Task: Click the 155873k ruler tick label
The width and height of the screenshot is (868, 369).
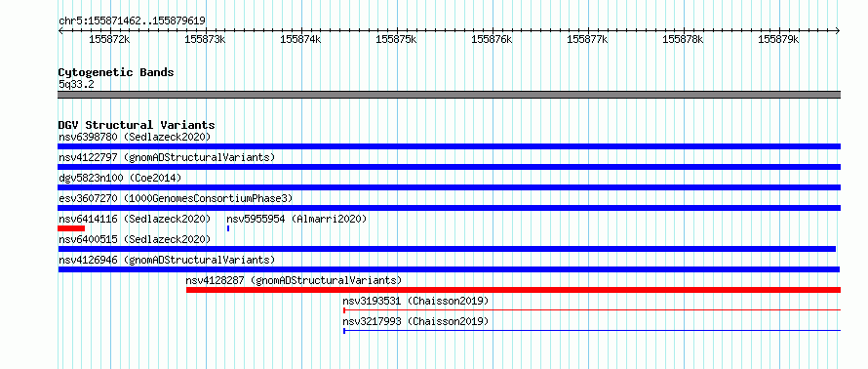Action: pos(206,39)
